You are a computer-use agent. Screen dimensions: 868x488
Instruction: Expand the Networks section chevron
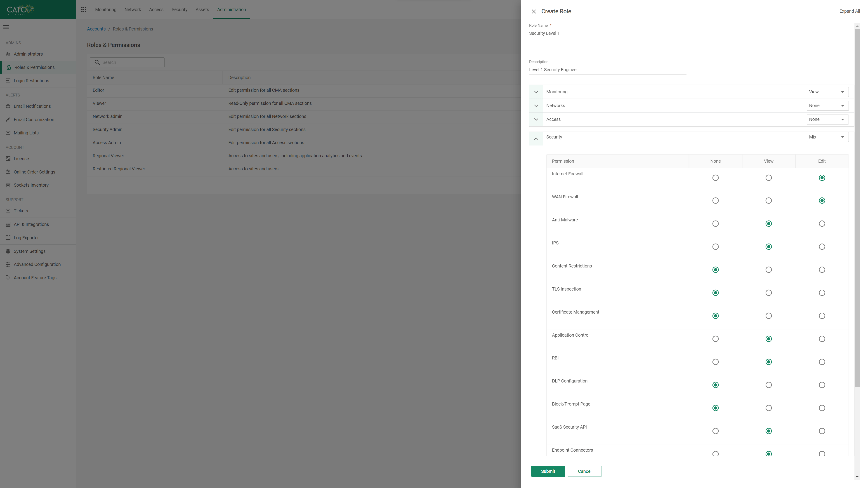coord(536,106)
